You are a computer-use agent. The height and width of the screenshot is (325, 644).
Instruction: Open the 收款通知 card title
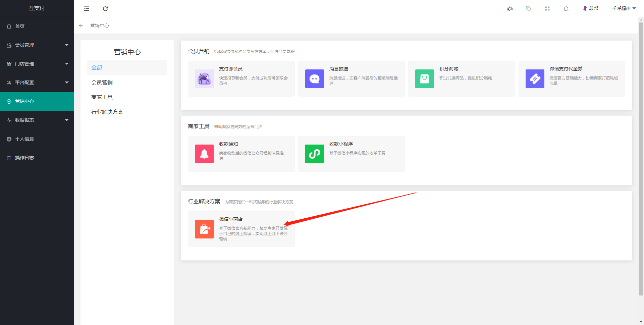(228, 144)
